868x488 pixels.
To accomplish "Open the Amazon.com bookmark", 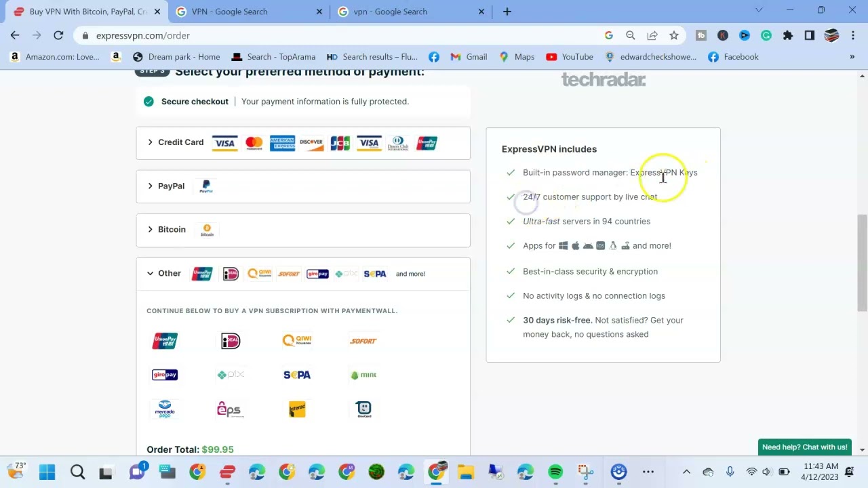I will (54, 57).
